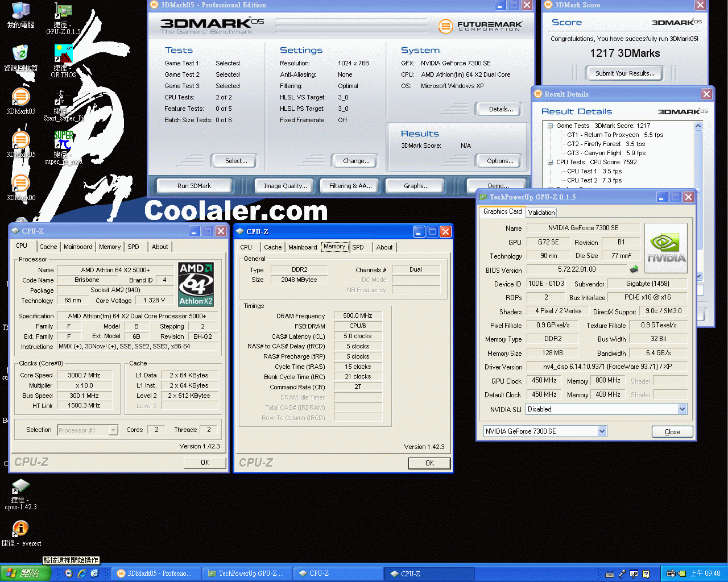Viewport: 728px width, 582px height.
Task: Open the Recycle Bin desktop icon
Action: pyautogui.click(x=20, y=55)
